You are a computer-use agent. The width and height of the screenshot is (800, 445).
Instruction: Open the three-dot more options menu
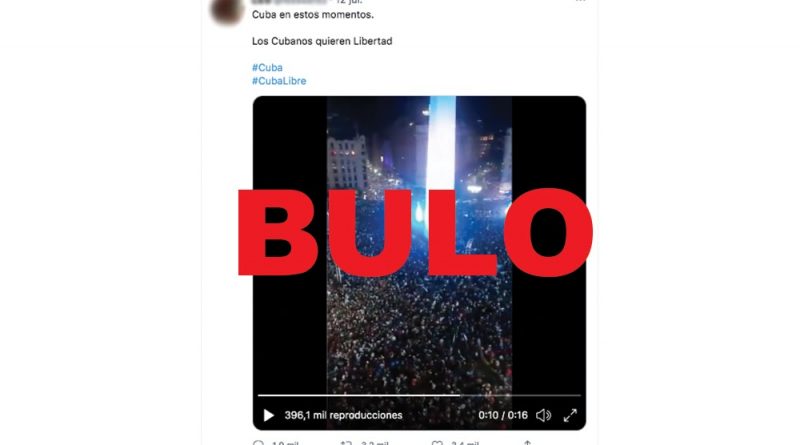tap(581, 2)
